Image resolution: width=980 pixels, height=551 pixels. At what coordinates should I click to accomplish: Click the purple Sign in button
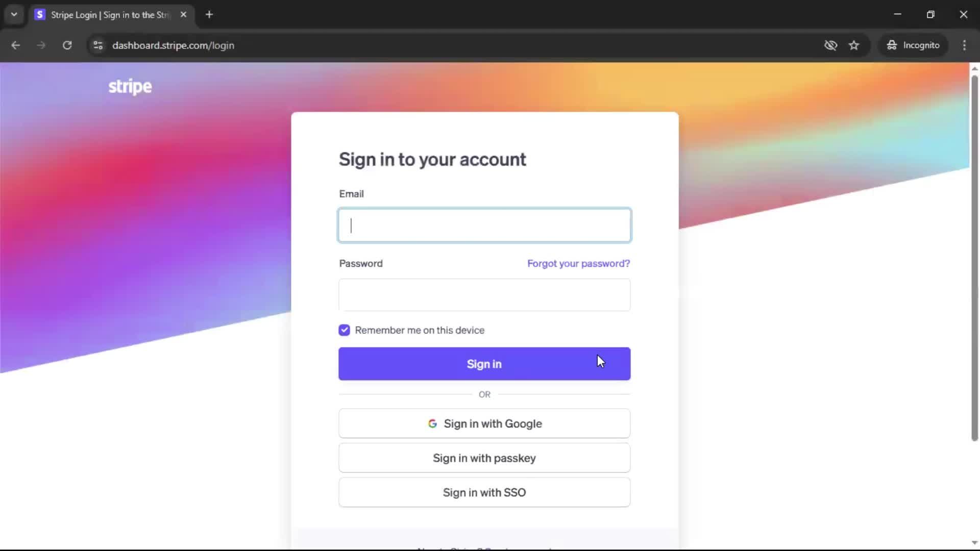484,364
